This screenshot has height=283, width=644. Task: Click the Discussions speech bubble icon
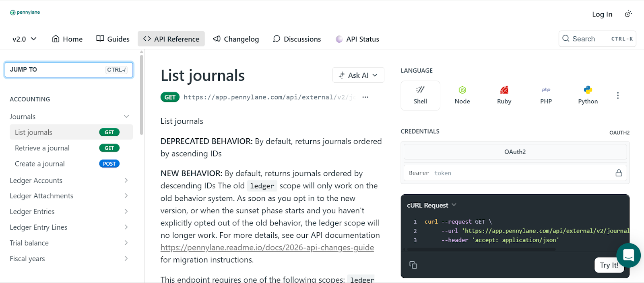277,39
